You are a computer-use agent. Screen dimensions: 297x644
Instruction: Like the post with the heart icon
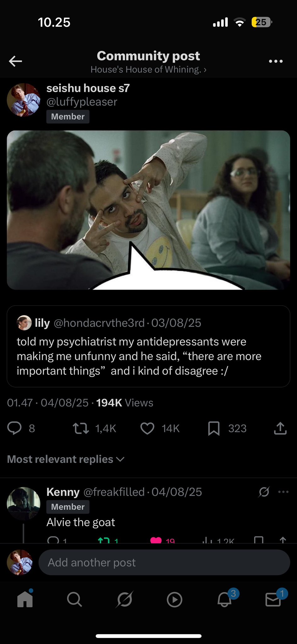point(147,428)
